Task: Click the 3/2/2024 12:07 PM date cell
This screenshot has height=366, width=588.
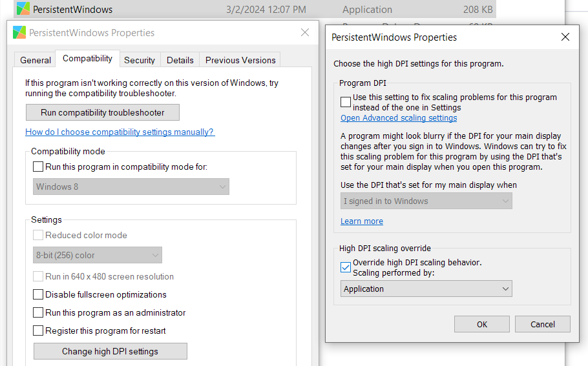Action: [x=266, y=10]
